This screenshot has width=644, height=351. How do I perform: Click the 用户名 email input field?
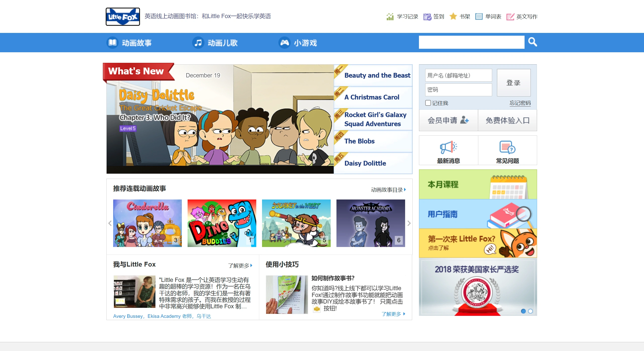point(458,75)
